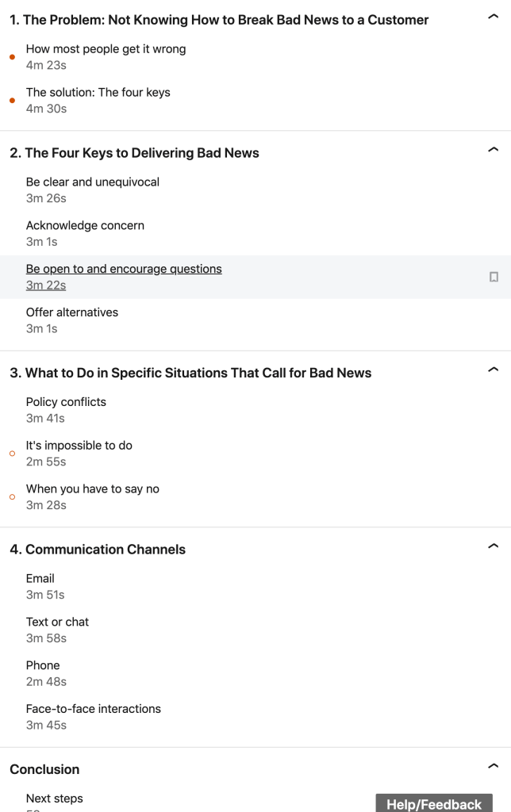Collapse the Communication Channels section chevron
Screen dimensions: 511x812
(x=493, y=546)
